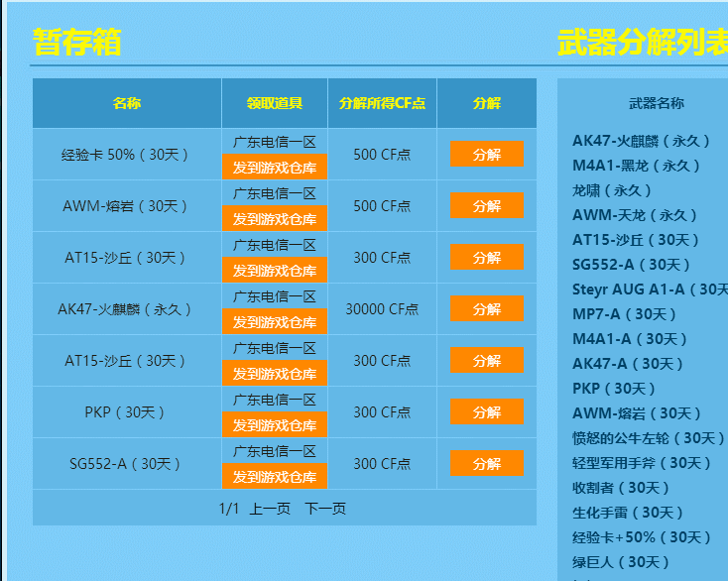Click SG552-A（30天）name cell in 暂存箱
This screenshot has width=728, height=581.
(125, 464)
